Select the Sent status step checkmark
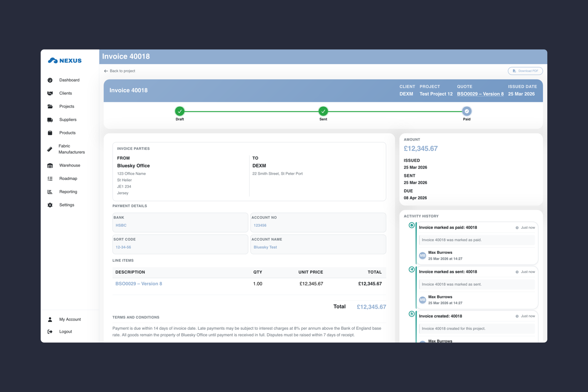Viewport: 588px width, 392px height. point(323,111)
